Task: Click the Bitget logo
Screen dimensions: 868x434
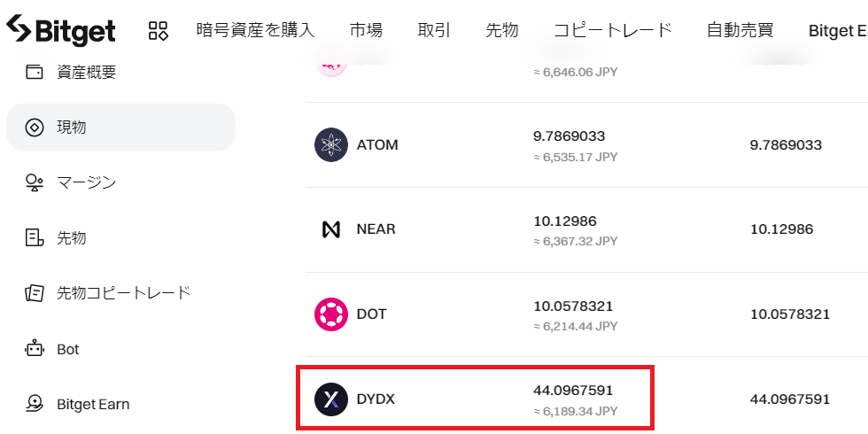Action: (61, 28)
